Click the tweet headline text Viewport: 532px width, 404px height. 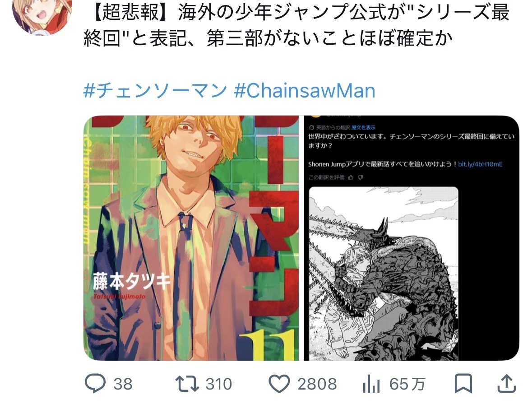pyautogui.click(x=296, y=25)
